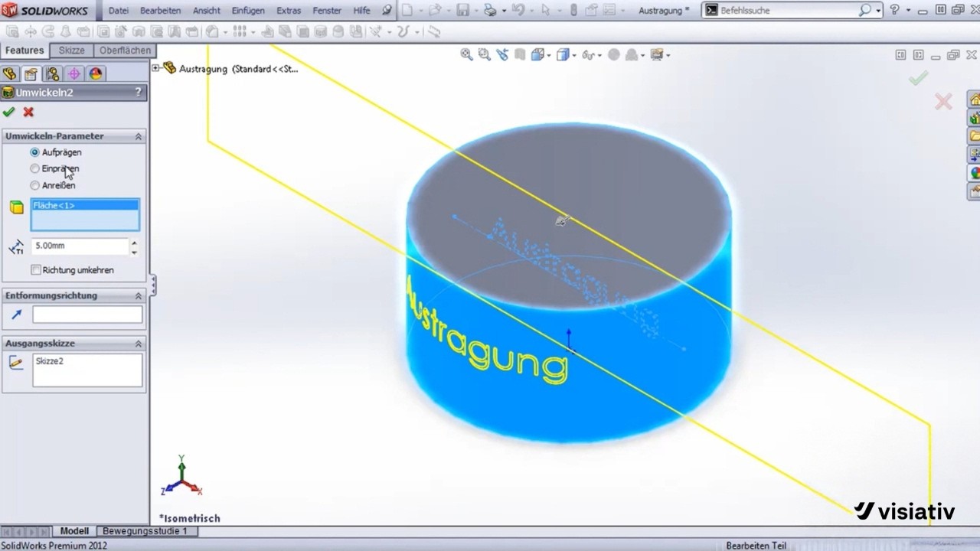Click the Save icon in top toolbar

point(462,10)
